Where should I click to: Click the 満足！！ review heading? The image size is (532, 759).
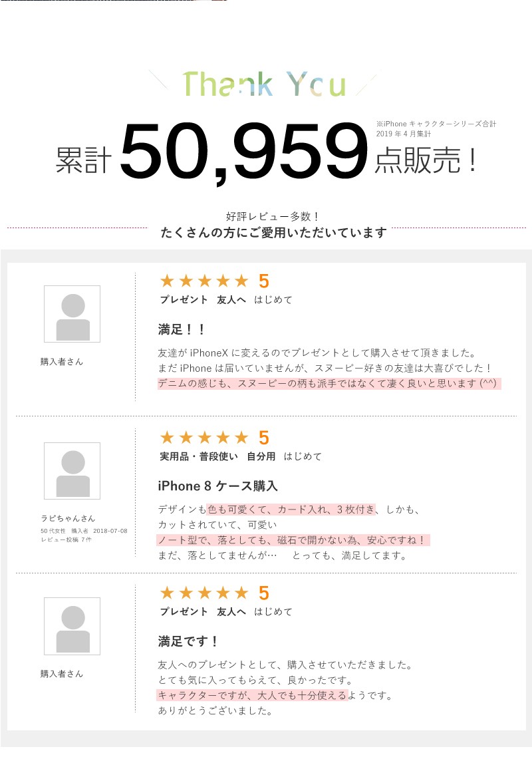(x=182, y=330)
